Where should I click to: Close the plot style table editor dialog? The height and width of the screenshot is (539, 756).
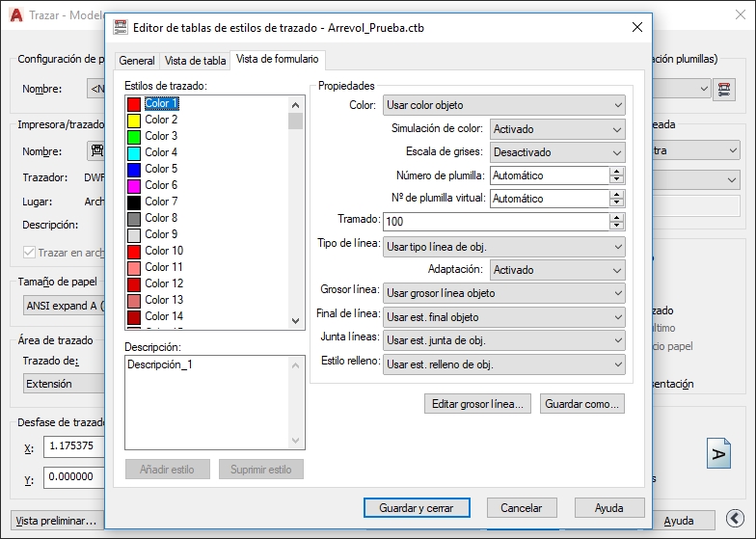click(636, 27)
